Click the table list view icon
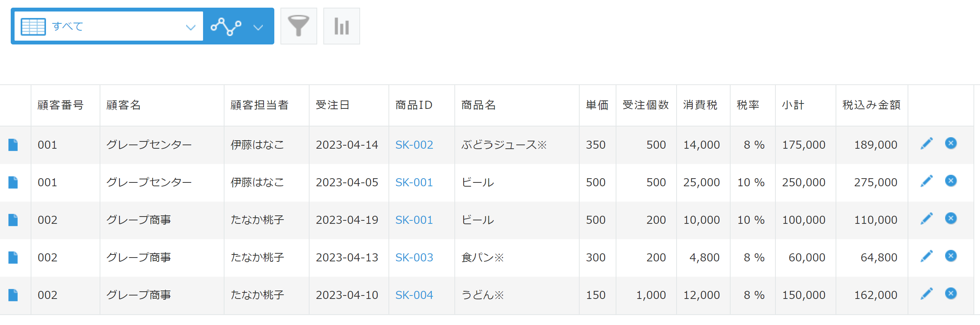Screen dimensions: 980x325 (33, 26)
